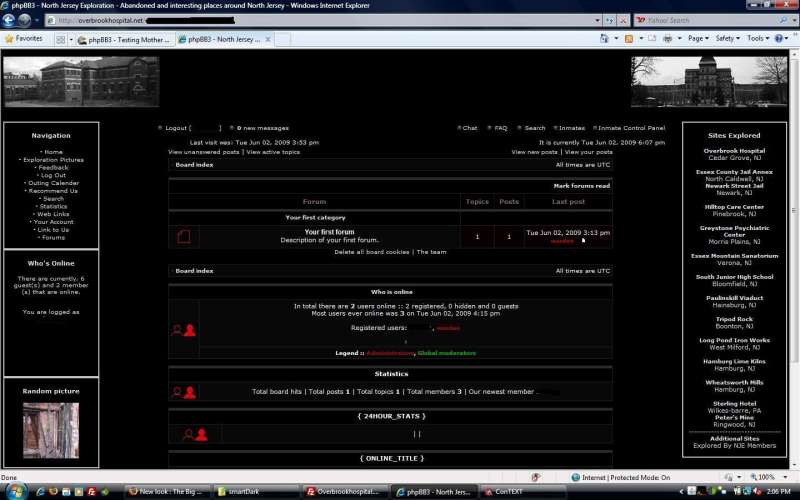Click the Random picture thumbnail
The width and height of the screenshot is (800, 500).
coord(50,430)
